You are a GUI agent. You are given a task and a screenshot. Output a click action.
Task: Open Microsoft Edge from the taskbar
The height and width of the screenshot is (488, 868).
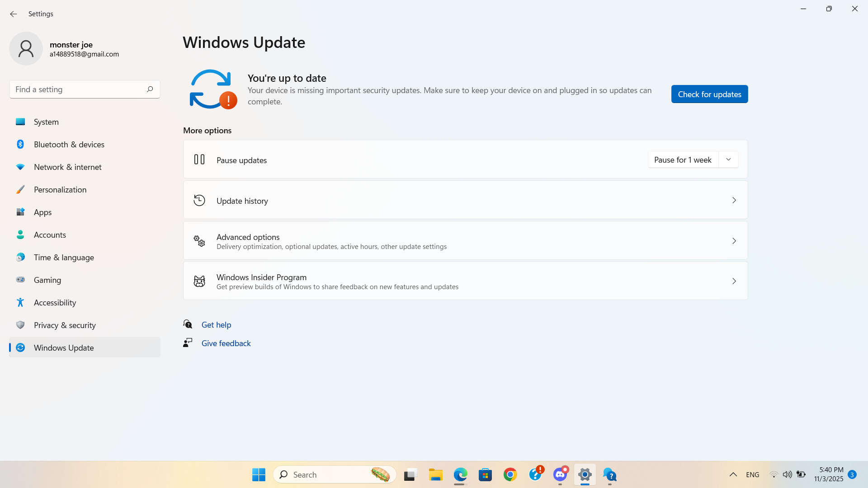pyautogui.click(x=460, y=474)
